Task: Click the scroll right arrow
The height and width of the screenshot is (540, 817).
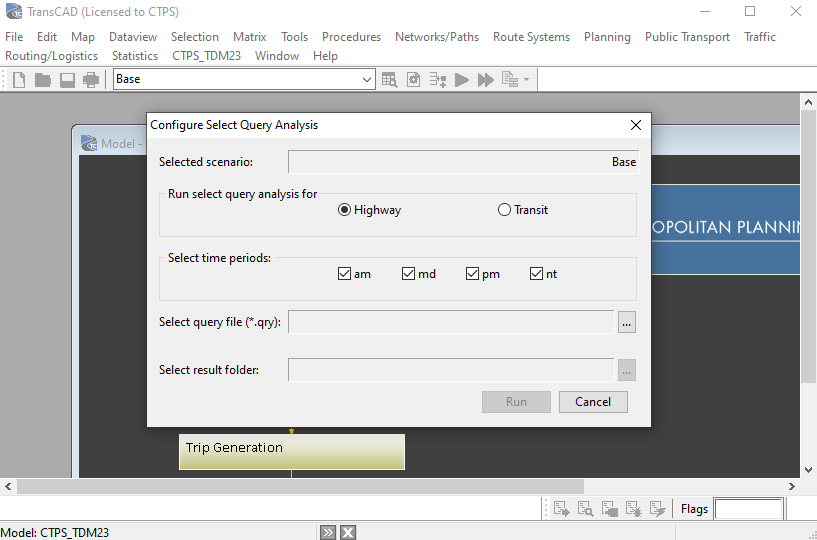Action: point(791,487)
